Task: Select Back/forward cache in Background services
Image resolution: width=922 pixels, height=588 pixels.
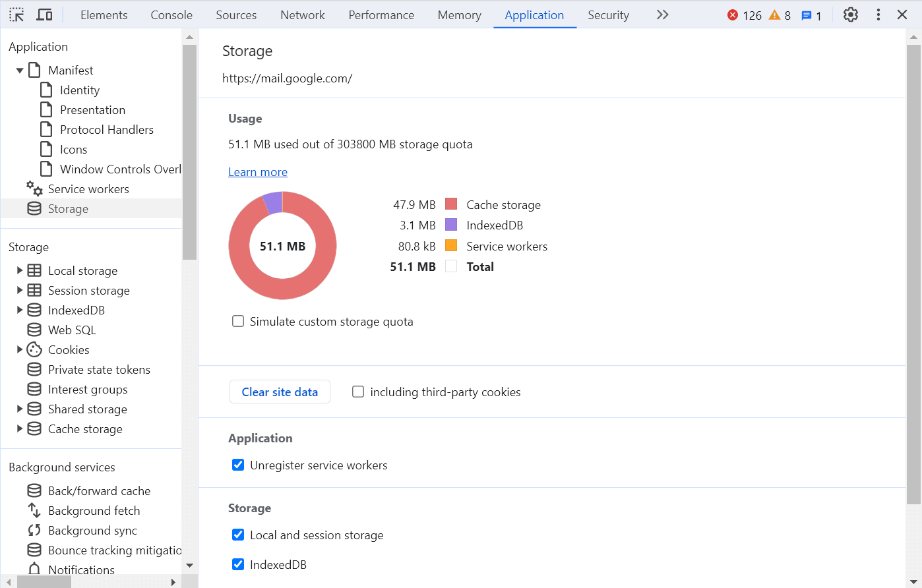Action: tap(99, 491)
